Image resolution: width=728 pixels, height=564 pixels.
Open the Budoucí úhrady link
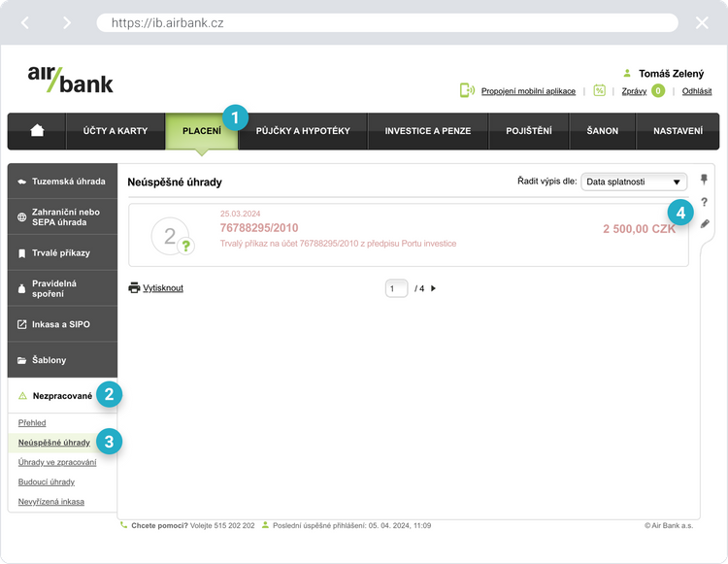[47, 481]
